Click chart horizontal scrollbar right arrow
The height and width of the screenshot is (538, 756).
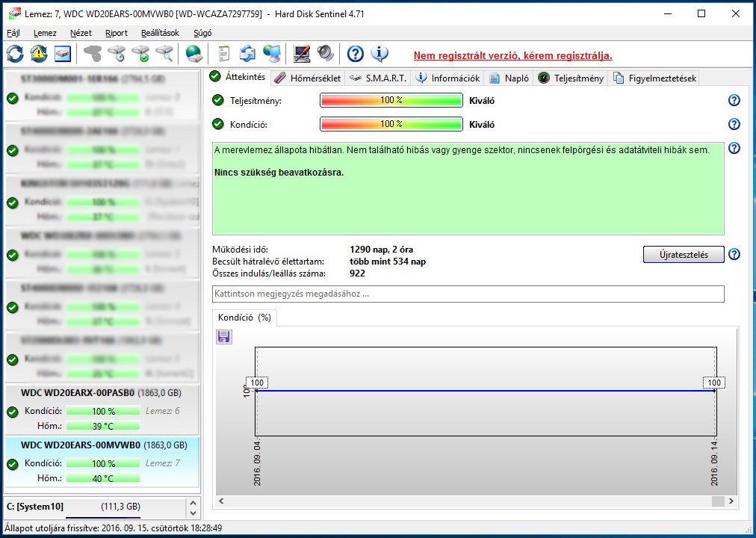tap(731, 501)
